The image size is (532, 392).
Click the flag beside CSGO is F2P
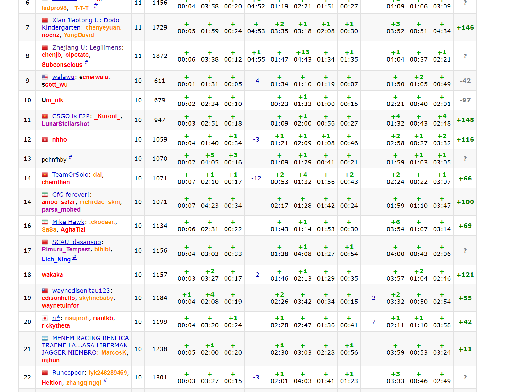[45, 116]
